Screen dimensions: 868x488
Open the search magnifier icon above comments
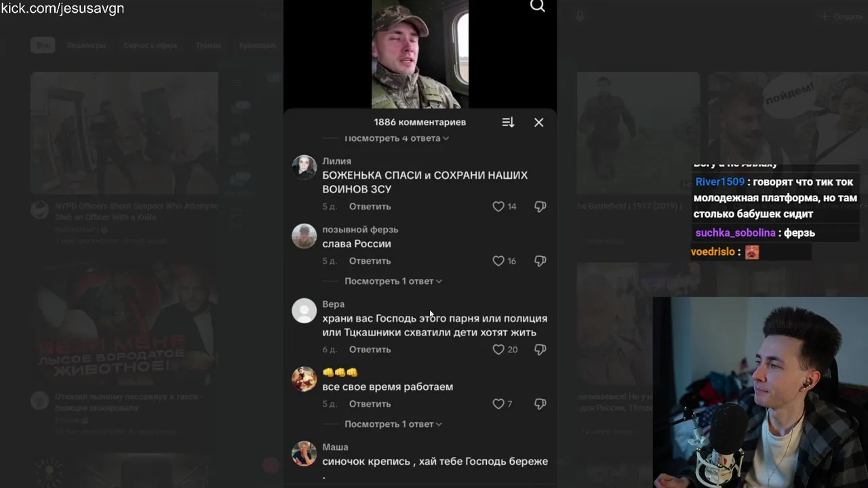click(538, 6)
